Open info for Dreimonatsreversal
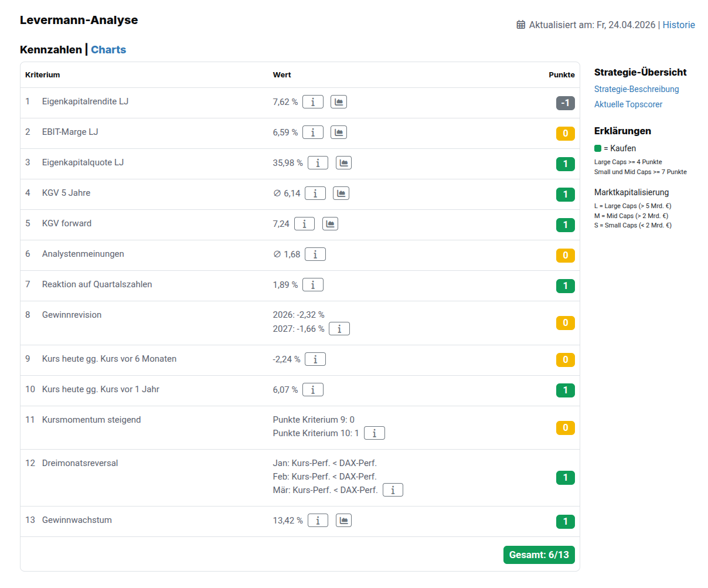Viewport: 708px width, 588px height. point(393,490)
